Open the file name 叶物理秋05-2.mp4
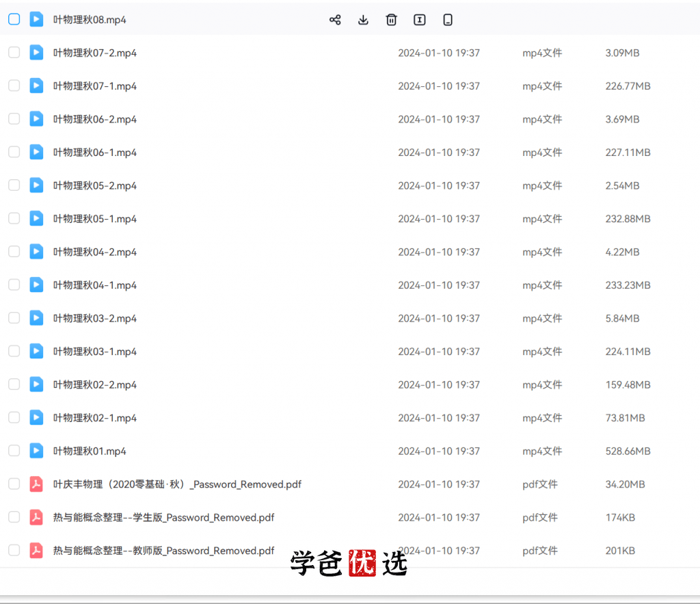The width and height of the screenshot is (700, 604). coord(95,185)
